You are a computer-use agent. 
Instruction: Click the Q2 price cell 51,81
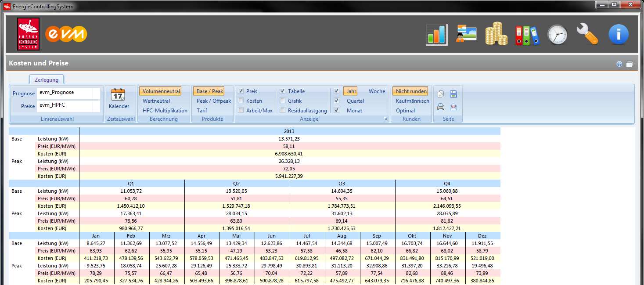coord(237,198)
